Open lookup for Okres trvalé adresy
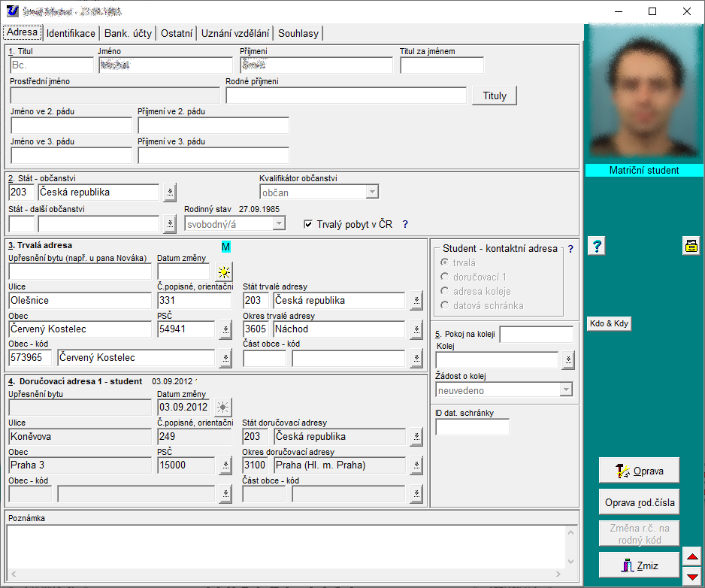This screenshot has width=705, height=588. (x=417, y=329)
